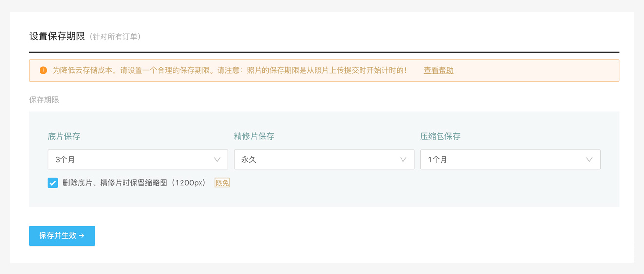Click the storage cost warning message text
Image resolution: width=644 pixels, height=274 pixels.
point(229,70)
